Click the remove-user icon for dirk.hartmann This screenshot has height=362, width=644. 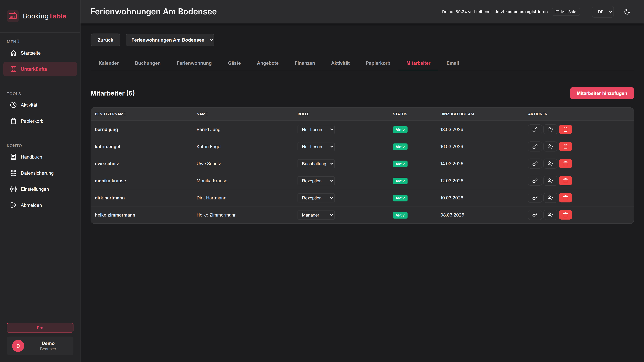coord(550,198)
